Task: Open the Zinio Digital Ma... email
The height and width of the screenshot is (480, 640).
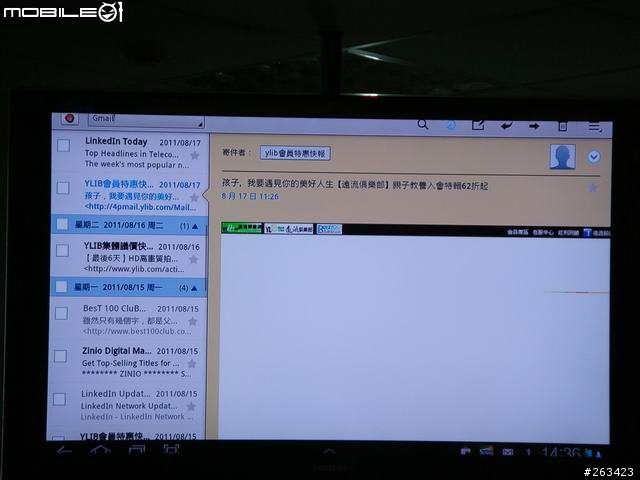Action: pos(127,362)
